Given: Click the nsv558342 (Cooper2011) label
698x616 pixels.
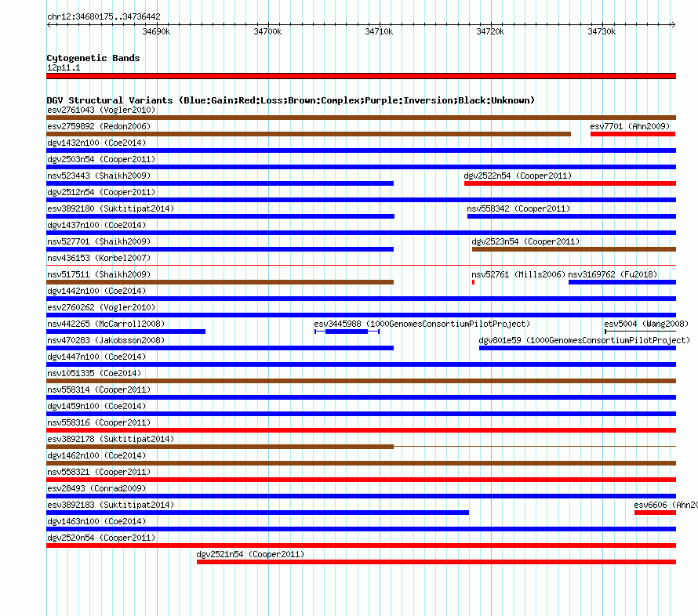Looking at the screenshot, I should point(518,208).
